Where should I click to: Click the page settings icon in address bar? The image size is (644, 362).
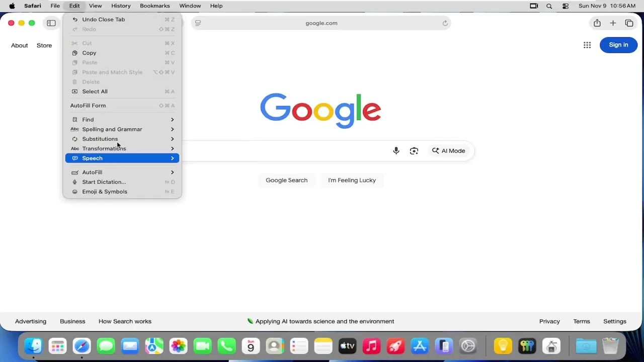[198, 23]
